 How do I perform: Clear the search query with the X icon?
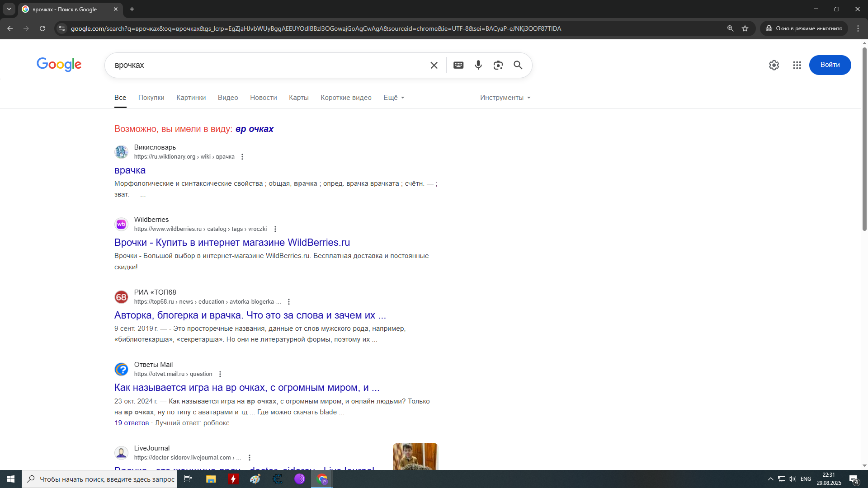[434, 65]
